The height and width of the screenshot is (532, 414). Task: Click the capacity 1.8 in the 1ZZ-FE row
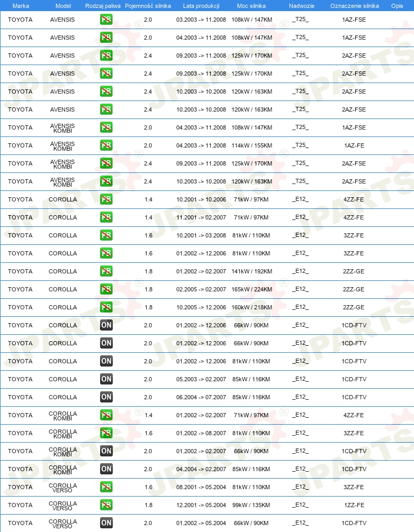click(148, 505)
